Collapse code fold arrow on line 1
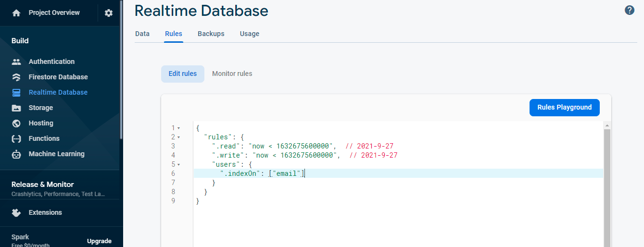 click(179, 128)
